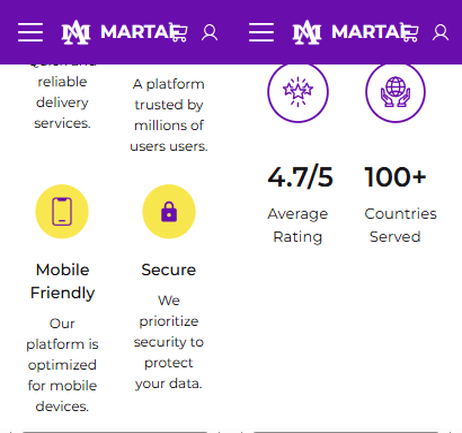Viewport: 462px width, 433px height.
Task: Click the yellow mobile phone icon
Action: (x=62, y=212)
